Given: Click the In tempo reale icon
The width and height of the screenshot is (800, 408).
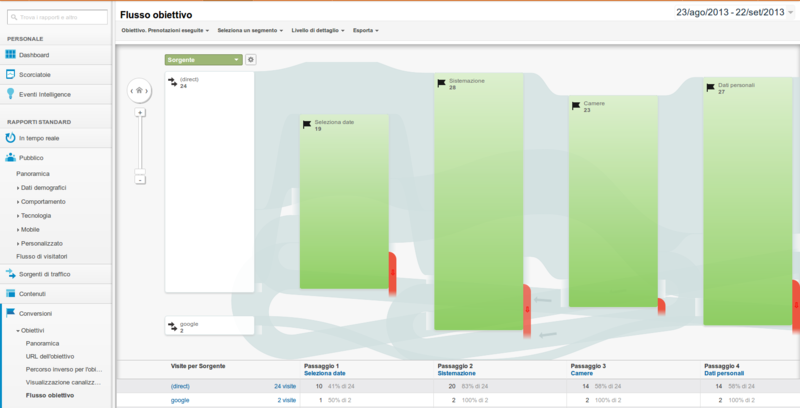Looking at the screenshot, I should (11, 137).
